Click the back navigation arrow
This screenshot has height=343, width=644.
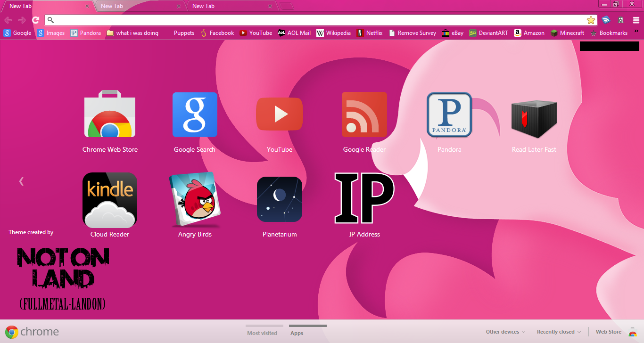click(8, 20)
